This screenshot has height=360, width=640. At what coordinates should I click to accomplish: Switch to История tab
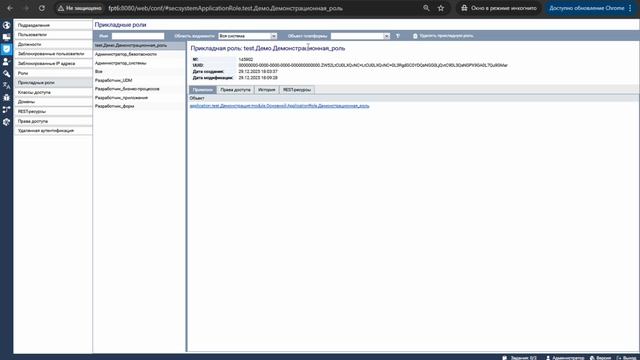267,90
